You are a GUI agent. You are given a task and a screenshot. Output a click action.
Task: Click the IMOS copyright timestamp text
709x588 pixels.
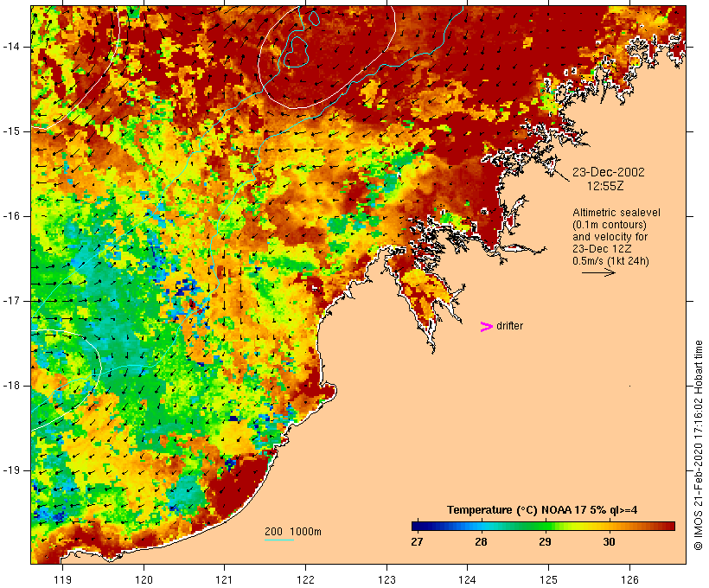(698, 445)
